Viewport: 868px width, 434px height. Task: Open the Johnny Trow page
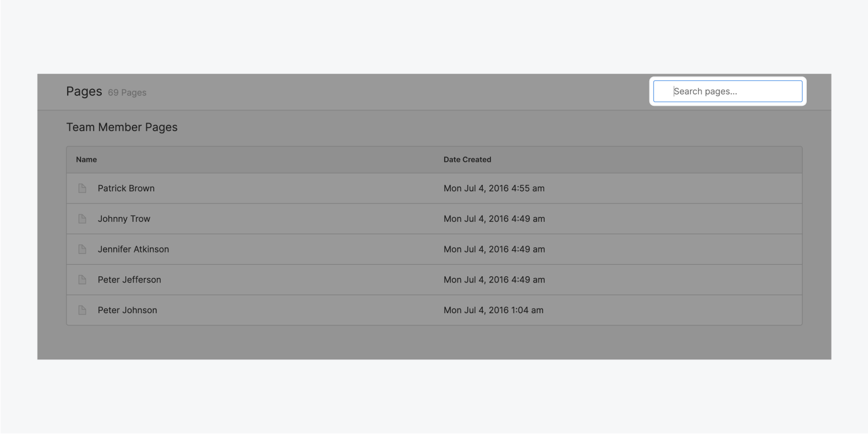point(124,218)
